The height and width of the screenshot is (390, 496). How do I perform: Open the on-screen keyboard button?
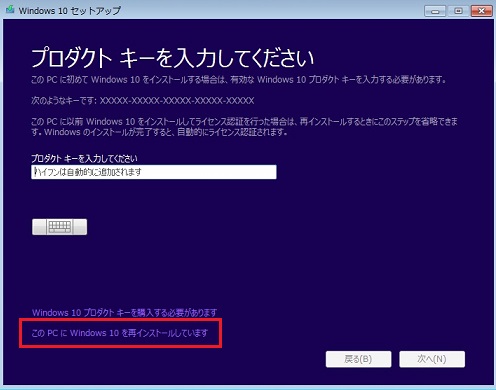pos(60,227)
